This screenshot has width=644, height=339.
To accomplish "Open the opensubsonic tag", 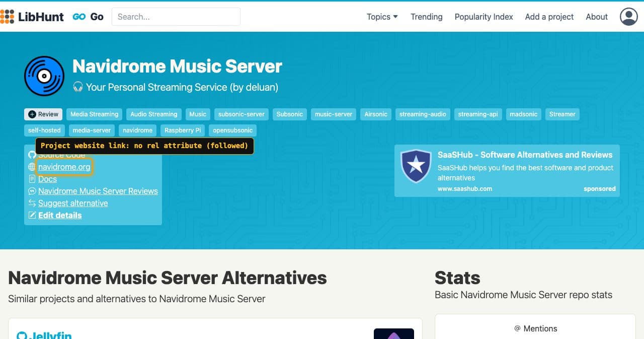I will coord(232,130).
